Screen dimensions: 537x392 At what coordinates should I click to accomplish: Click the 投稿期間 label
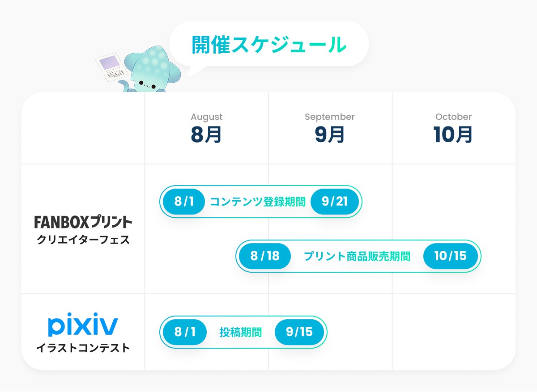coord(241,333)
